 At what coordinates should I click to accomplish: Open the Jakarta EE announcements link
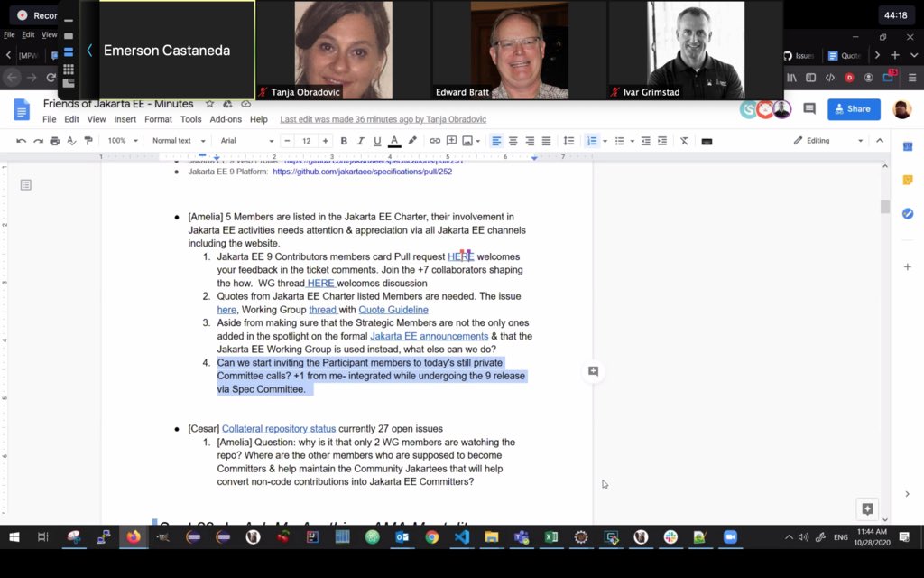[429, 336]
